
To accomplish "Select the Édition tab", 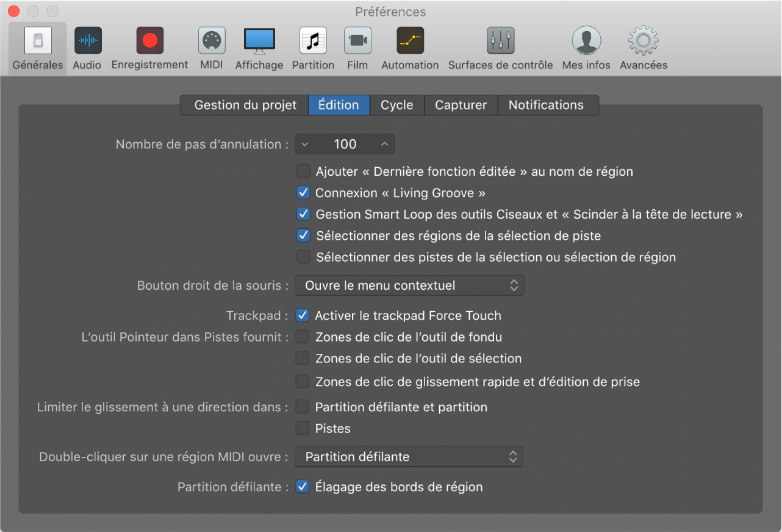I will (x=339, y=105).
